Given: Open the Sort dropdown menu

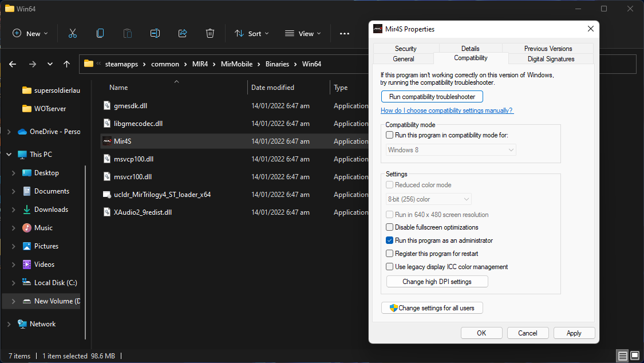Looking at the screenshot, I should click(x=252, y=34).
